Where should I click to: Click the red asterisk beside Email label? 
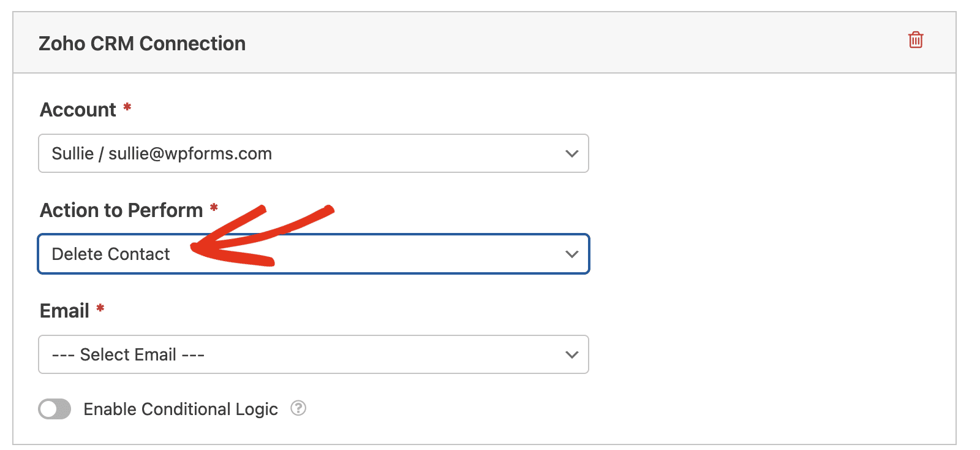pos(100,308)
